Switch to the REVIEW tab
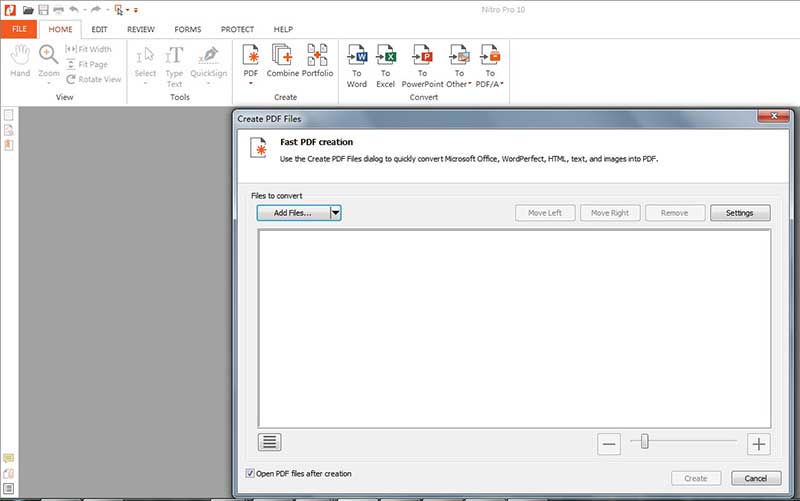 tap(141, 29)
